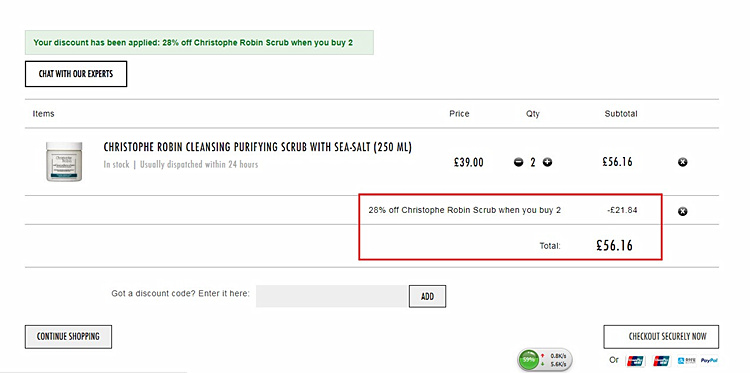Proceed with Checkout Securely Now
Image resolution: width=750 pixels, height=373 pixels.
coord(661,337)
